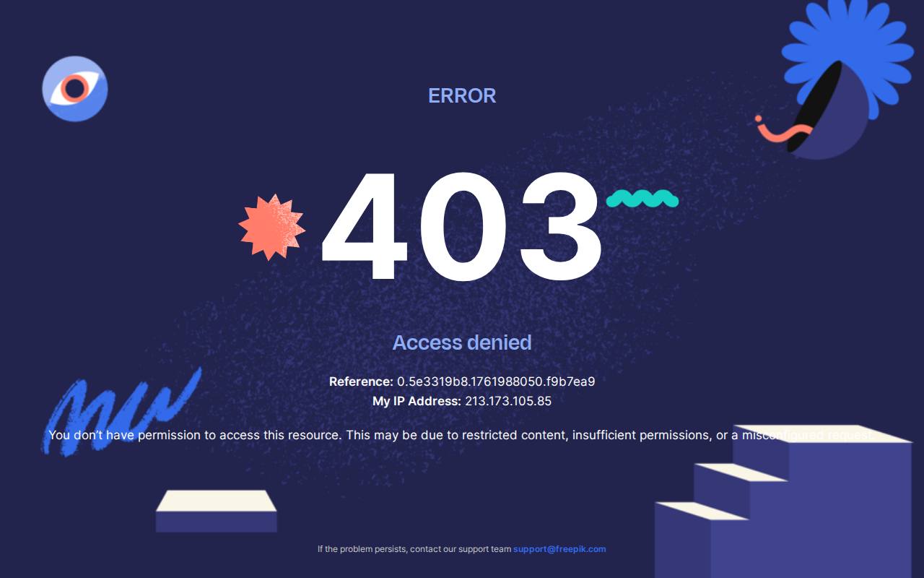924x578 pixels.
Task: Click the ERROR heading text
Action: [x=462, y=95]
